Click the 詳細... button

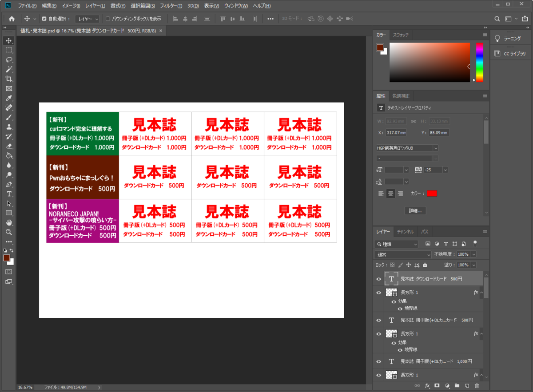[x=416, y=210]
